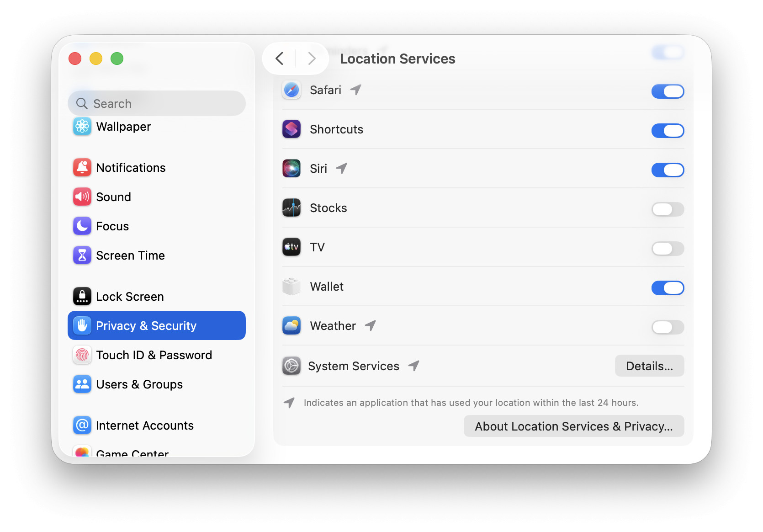Go forward using the right chevron
The height and width of the screenshot is (532, 763).
click(x=312, y=59)
